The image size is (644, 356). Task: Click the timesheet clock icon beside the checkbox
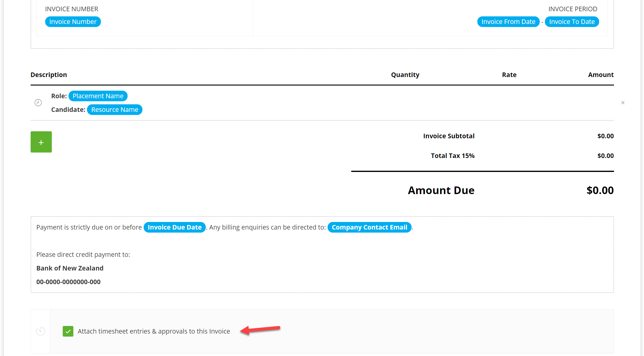click(41, 331)
